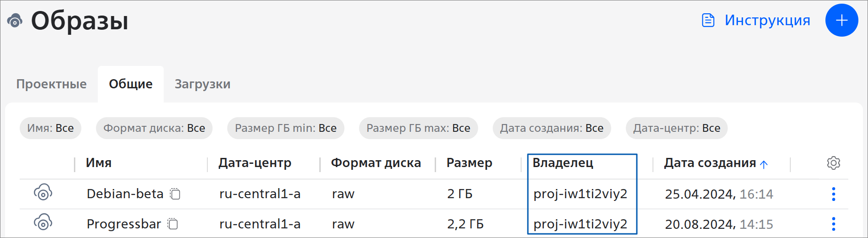Open the Дата-центр filter chip
The image size is (868, 238).
coord(676,128)
